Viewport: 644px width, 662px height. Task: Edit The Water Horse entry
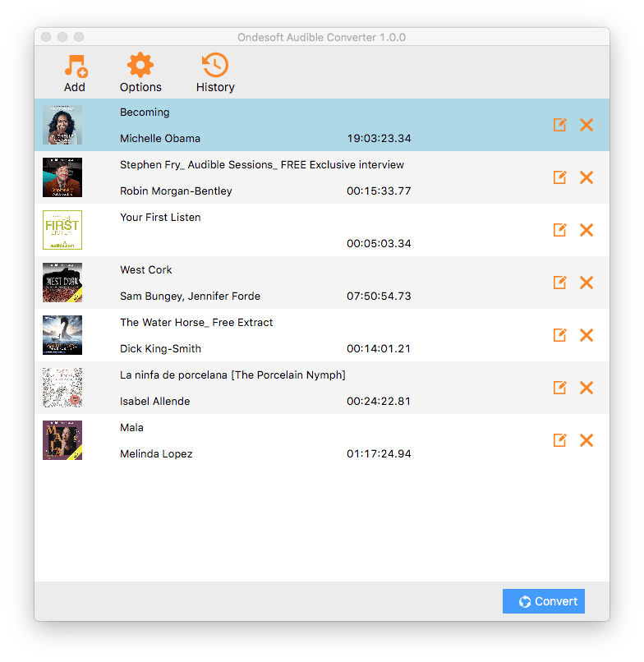[x=560, y=335]
